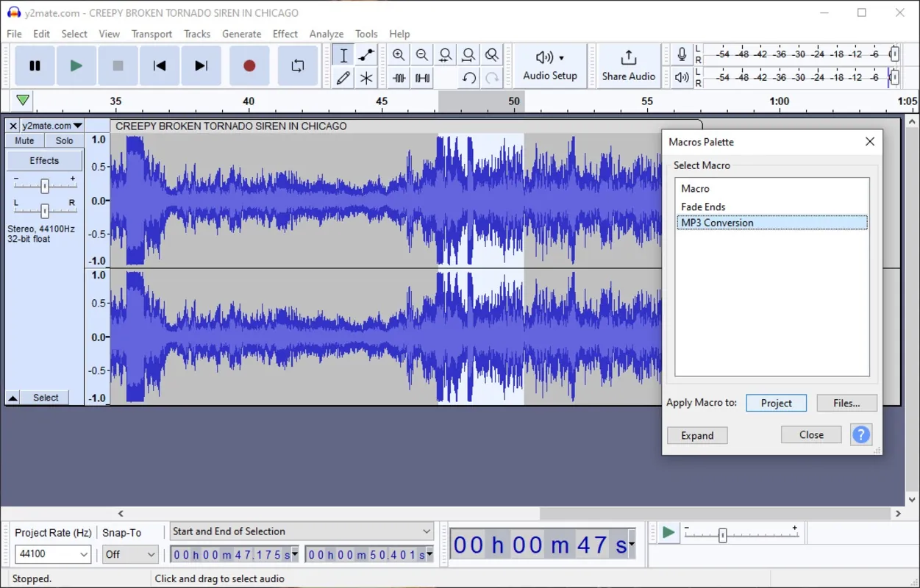Click the Stop transport button
The image size is (920, 588).
118,66
